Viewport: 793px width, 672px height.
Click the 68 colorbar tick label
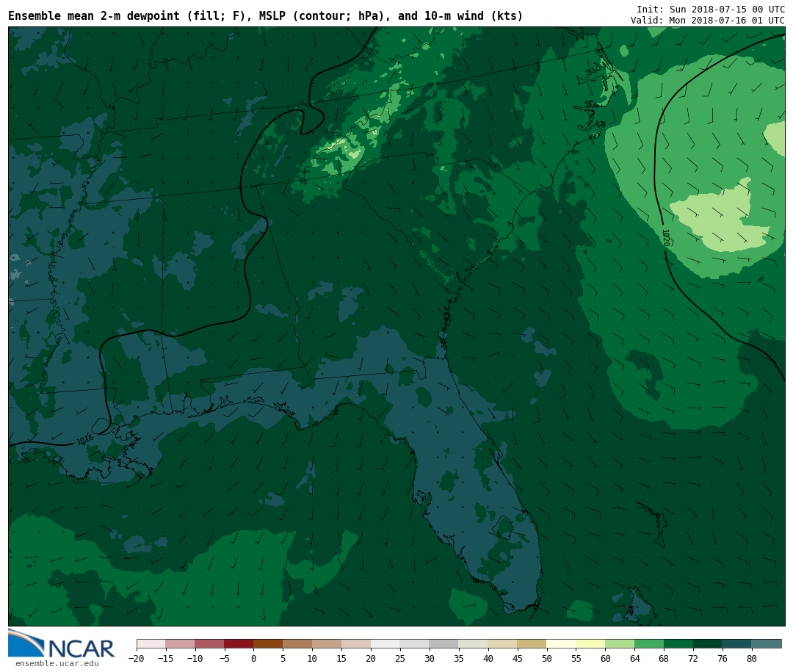[x=665, y=659]
